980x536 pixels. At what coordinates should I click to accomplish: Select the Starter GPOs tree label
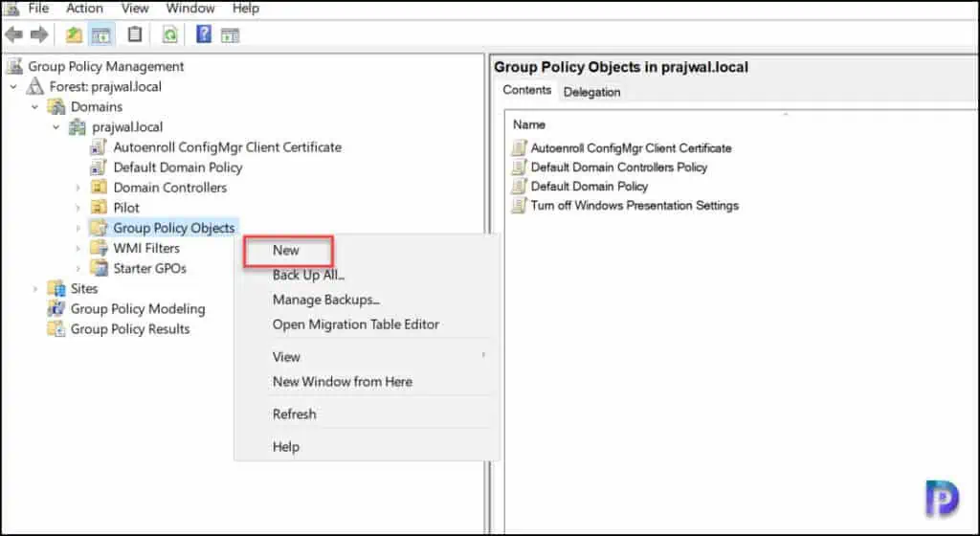click(150, 268)
